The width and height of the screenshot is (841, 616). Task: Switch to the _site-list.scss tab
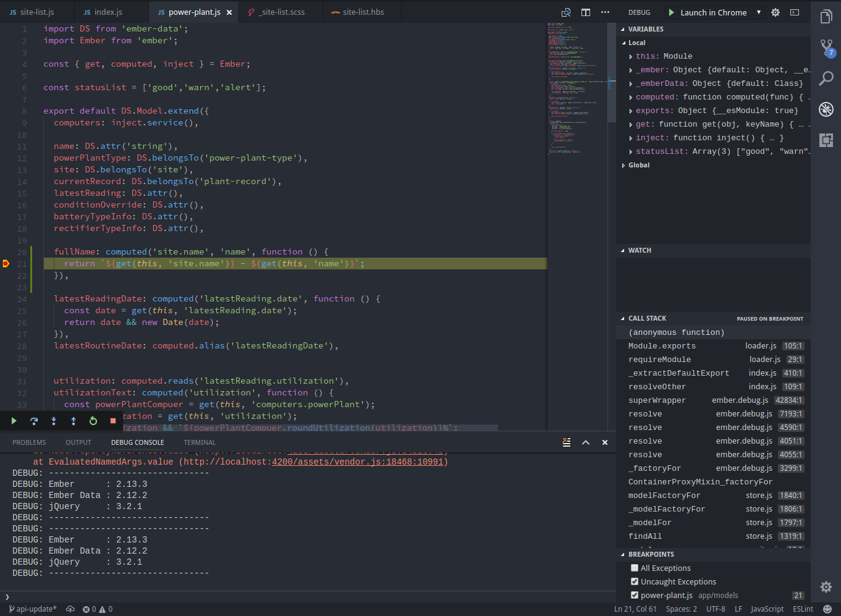(281, 12)
